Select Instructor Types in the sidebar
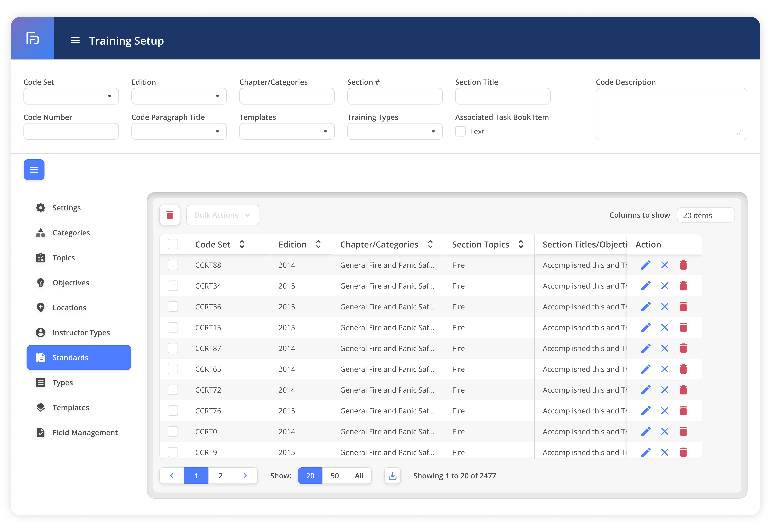Viewport: 771px width, 532px height. click(x=81, y=332)
